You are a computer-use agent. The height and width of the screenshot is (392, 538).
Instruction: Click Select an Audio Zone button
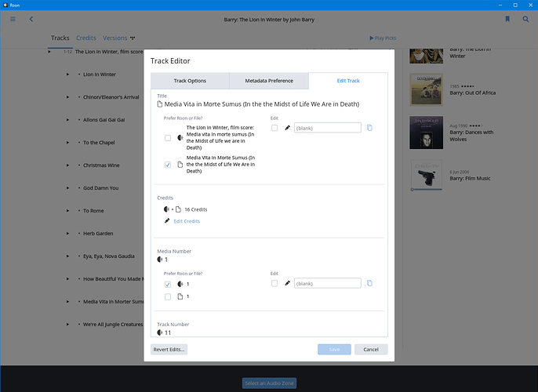[269, 383]
